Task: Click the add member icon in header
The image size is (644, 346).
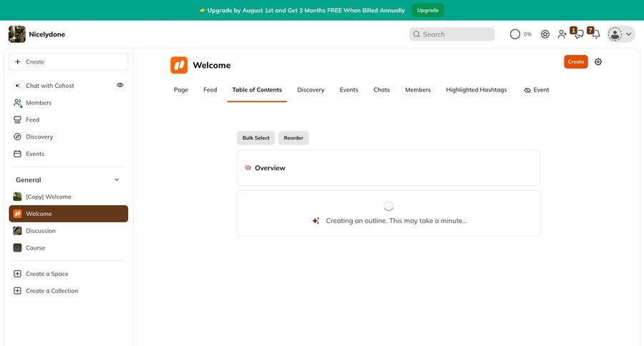Action: (562, 34)
